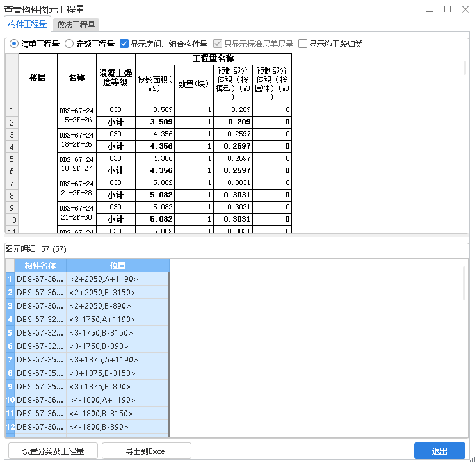Screen dimensions: 476x462
Task: Click the 投影面积(m2) column header
Action: (155, 84)
